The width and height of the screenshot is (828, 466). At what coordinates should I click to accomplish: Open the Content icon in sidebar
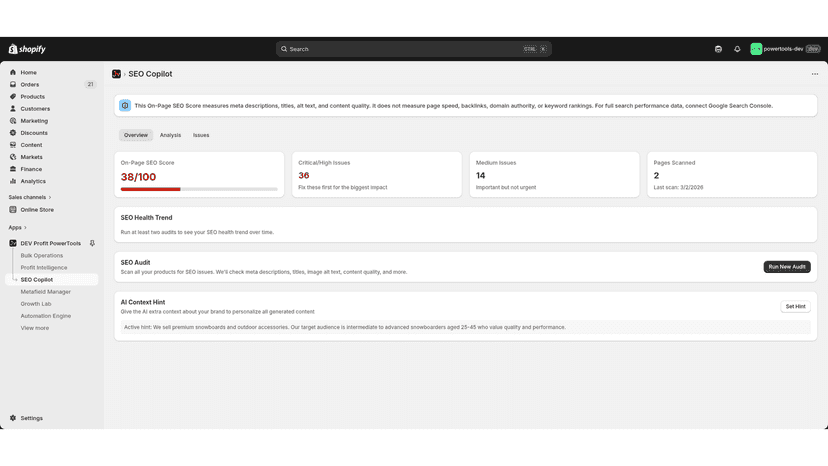[13, 145]
